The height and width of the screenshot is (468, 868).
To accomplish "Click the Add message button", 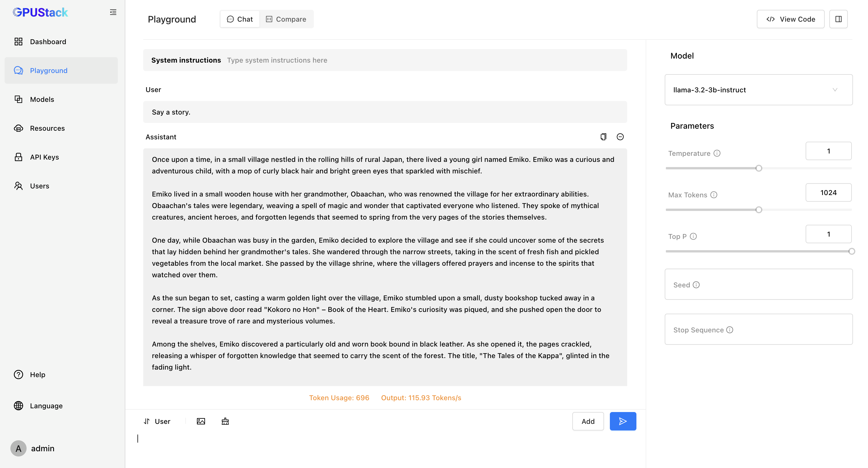I will [x=588, y=421].
